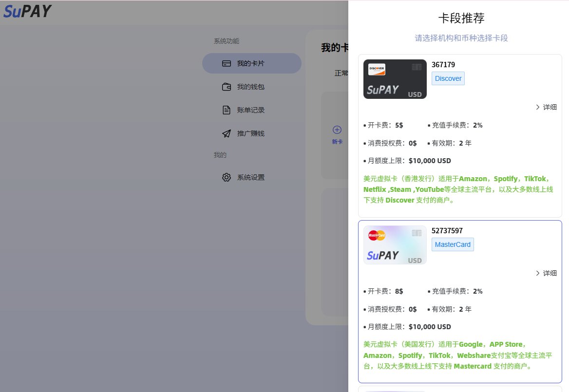Click the 系统功能 section heading

[227, 41]
